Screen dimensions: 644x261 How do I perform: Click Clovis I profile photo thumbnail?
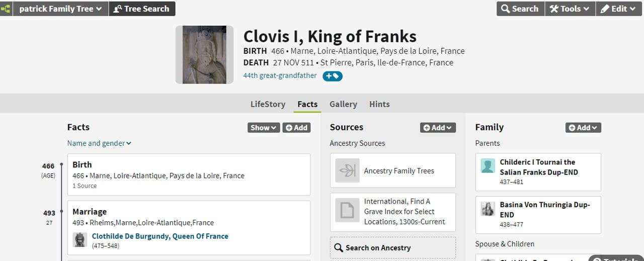[204, 55]
